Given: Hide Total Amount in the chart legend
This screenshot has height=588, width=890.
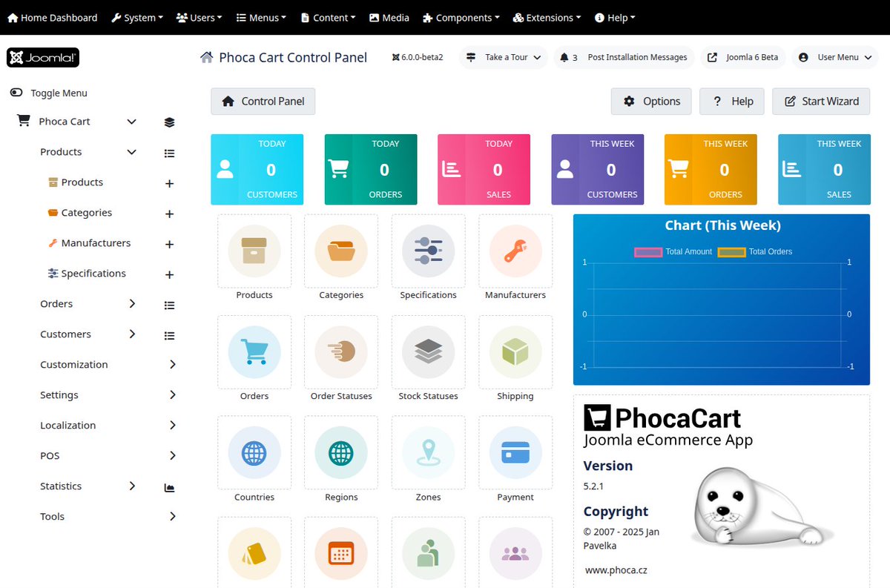Looking at the screenshot, I should tap(670, 251).
